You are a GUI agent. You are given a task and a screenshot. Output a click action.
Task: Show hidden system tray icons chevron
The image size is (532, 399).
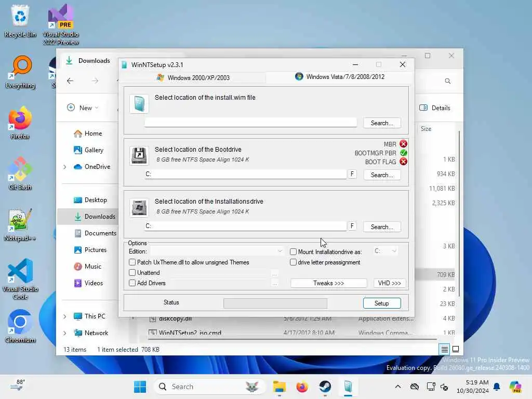pyautogui.click(x=398, y=387)
